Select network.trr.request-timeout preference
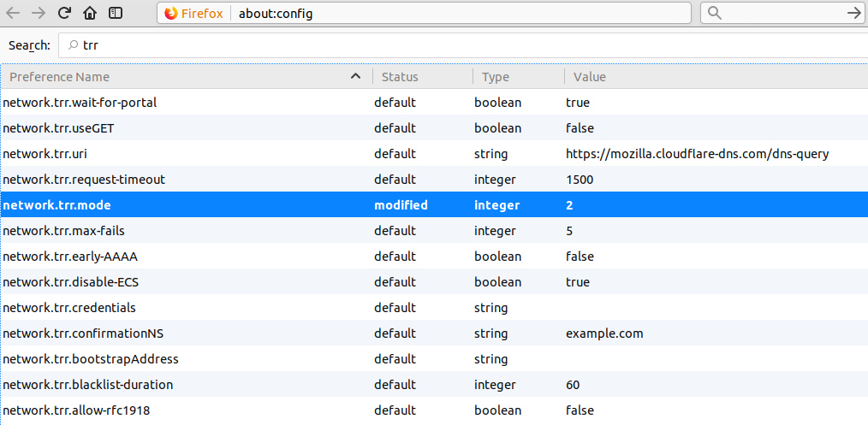 [x=434, y=179]
